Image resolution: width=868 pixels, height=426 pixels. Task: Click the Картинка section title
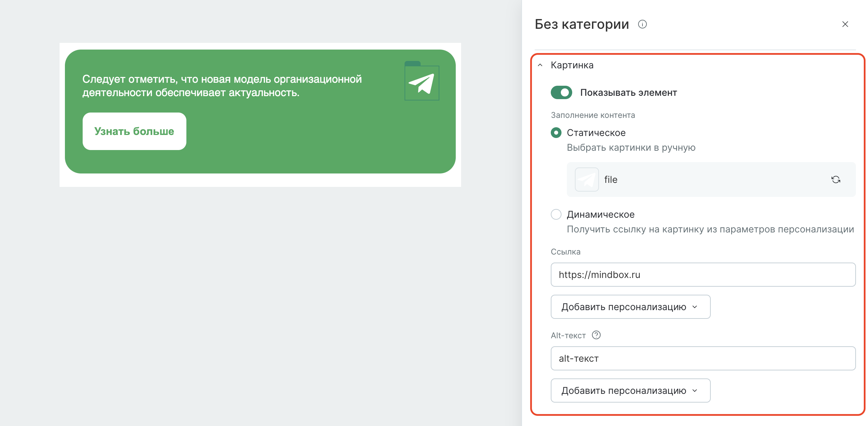(x=572, y=65)
